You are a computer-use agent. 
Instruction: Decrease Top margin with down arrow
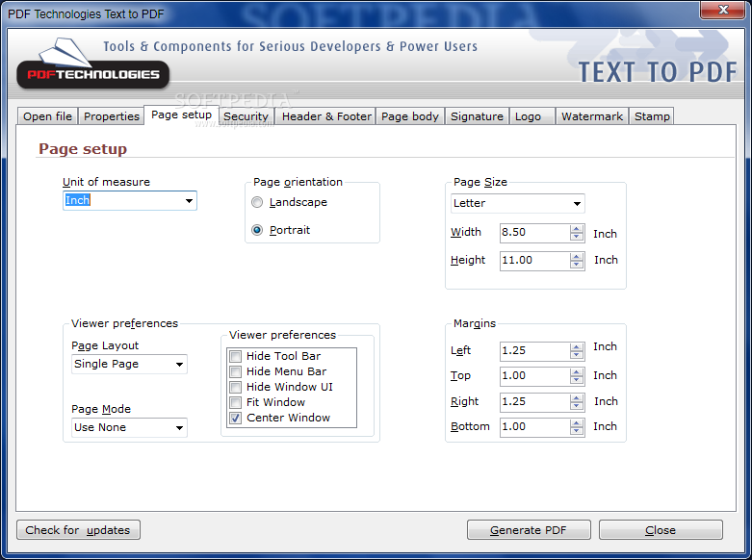coord(577,380)
